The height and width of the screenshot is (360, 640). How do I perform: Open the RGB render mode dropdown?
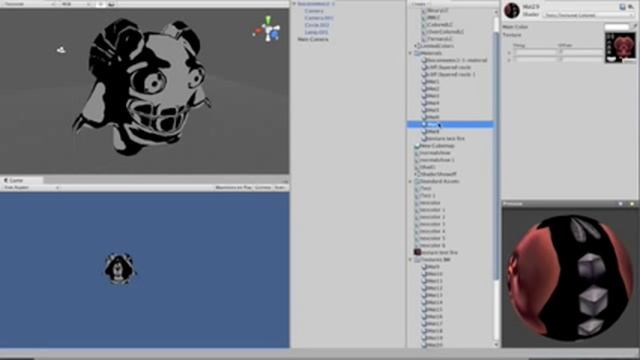coord(76,4)
